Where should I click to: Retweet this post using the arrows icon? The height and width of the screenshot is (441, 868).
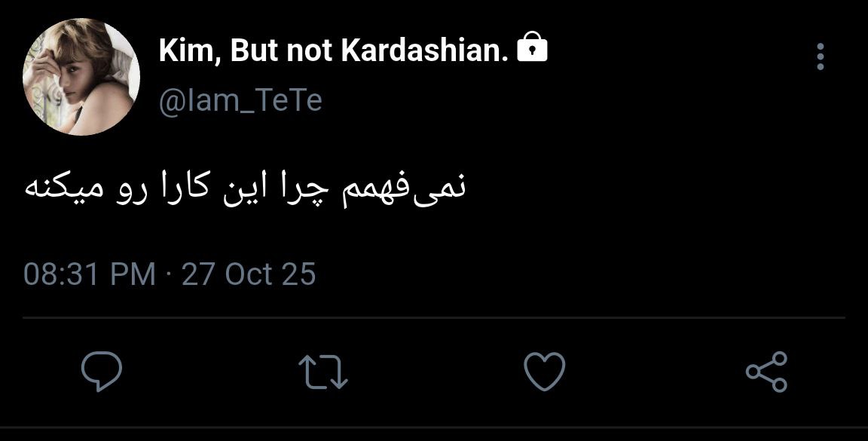[323, 372]
